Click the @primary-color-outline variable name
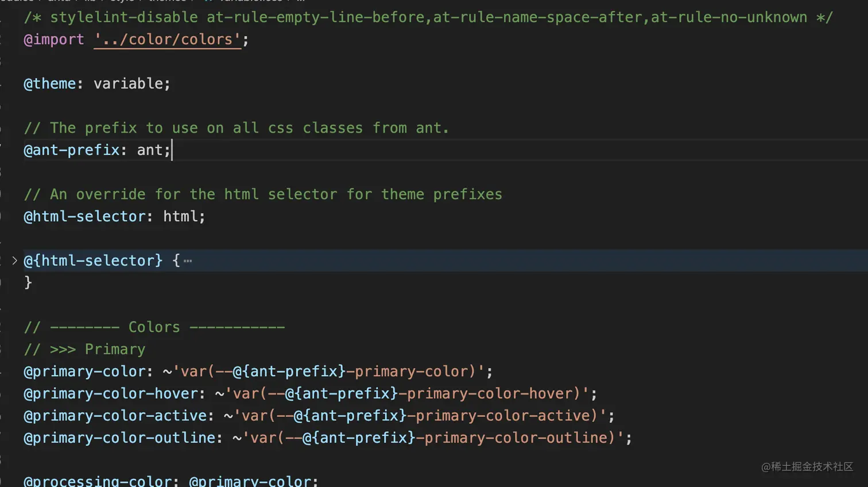The width and height of the screenshot is (868, 487). pos(119,438)
